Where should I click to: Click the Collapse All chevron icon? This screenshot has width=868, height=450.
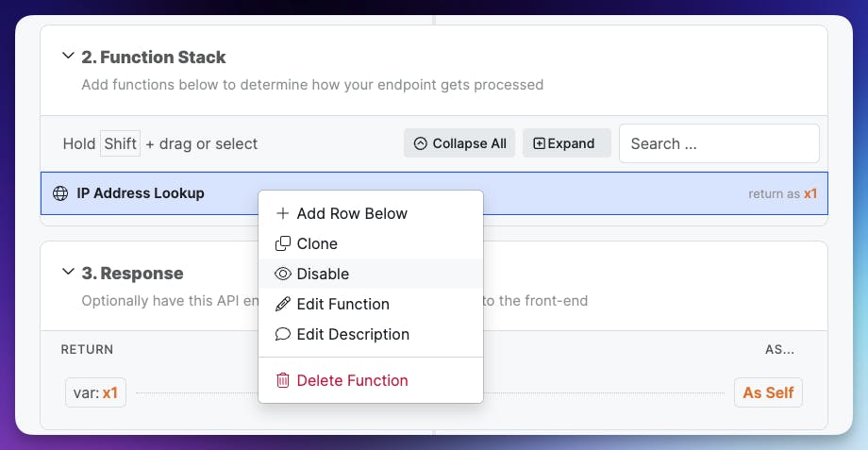pos(421,143)
